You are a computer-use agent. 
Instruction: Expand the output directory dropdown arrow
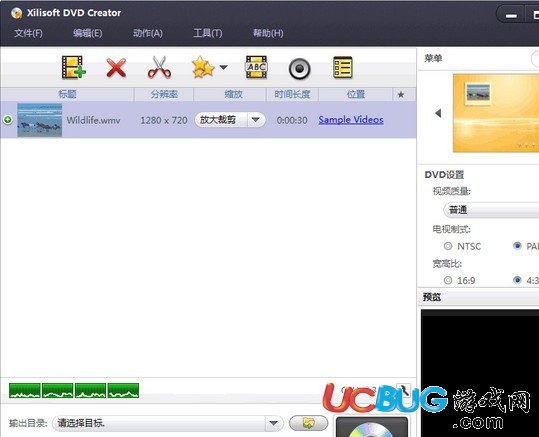coord(274,423)
